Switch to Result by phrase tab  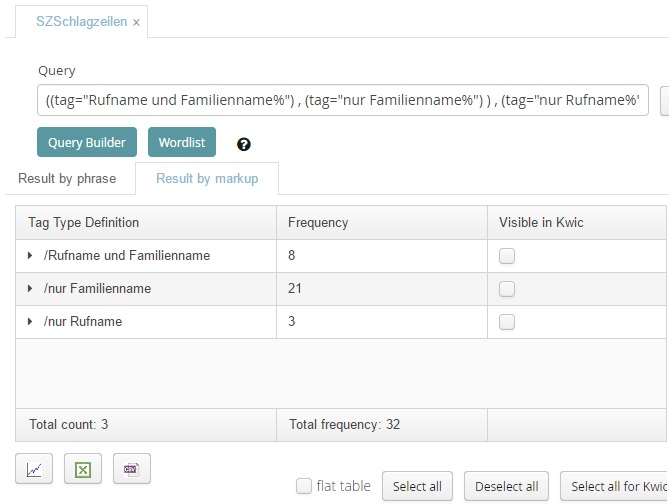coord(67,179)
